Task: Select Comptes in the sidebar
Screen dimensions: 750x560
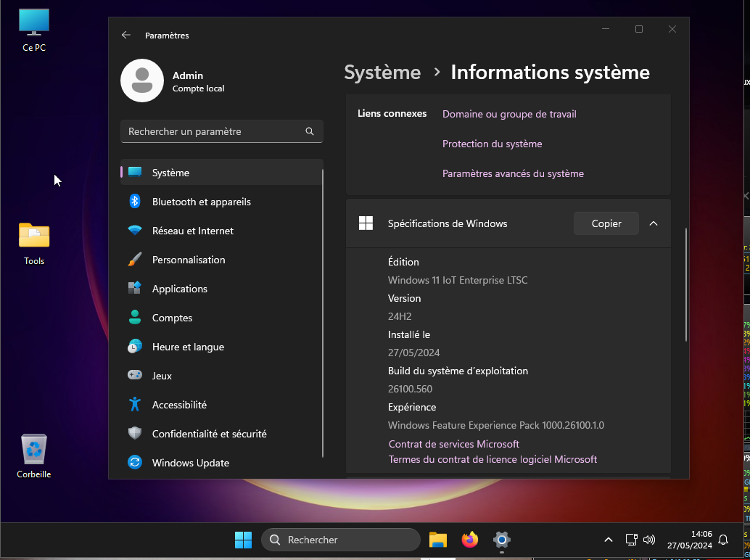Action: (x=222, y=318)
